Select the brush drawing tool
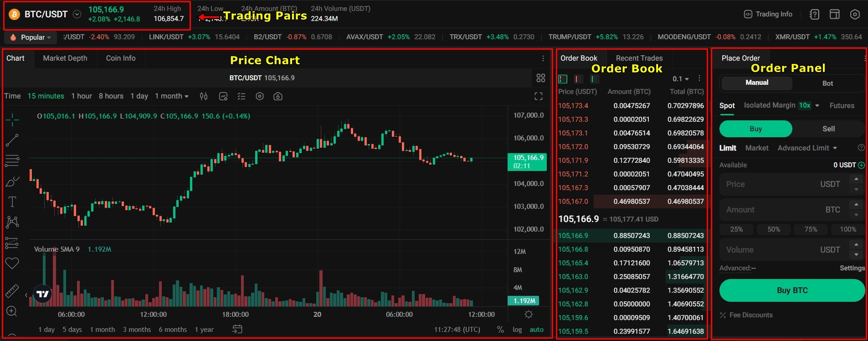Screen dimensions: 868x341 (x=12, y=181)
